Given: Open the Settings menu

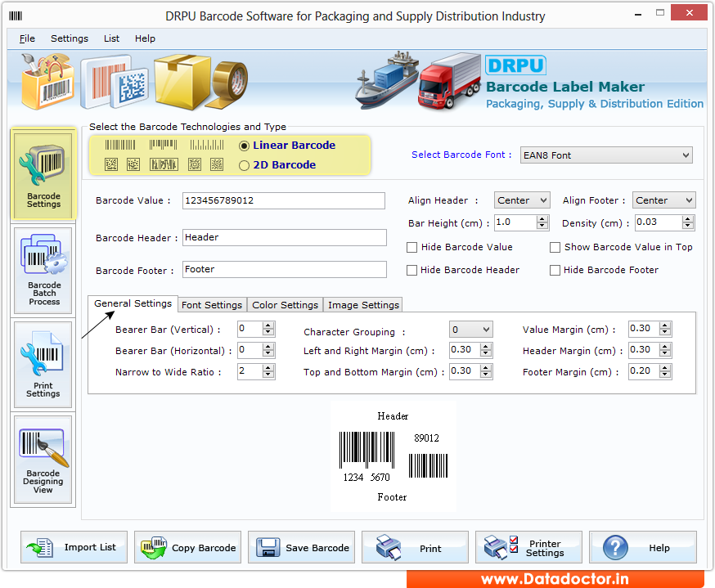Looking at the screenshot, I should pos(70,38).
